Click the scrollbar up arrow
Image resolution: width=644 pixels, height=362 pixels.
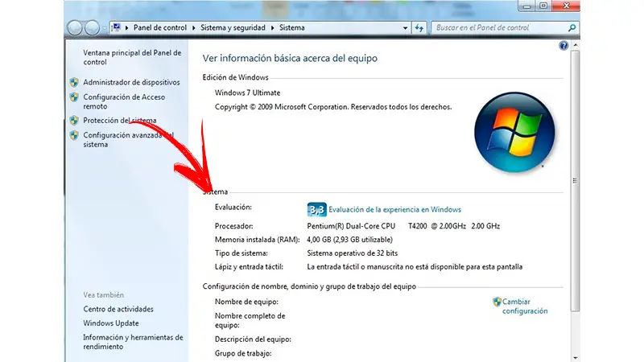[575, 45]
